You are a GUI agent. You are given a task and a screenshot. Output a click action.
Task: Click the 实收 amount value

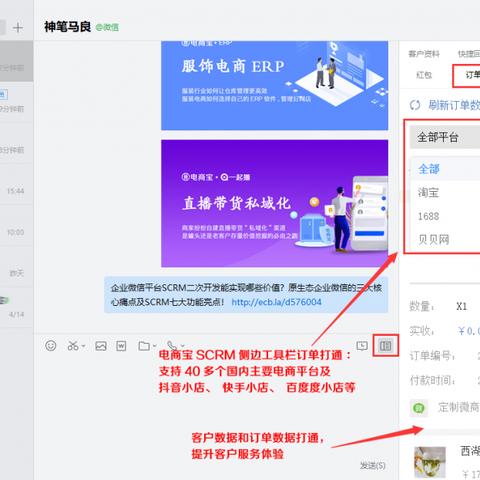[469, 331]
